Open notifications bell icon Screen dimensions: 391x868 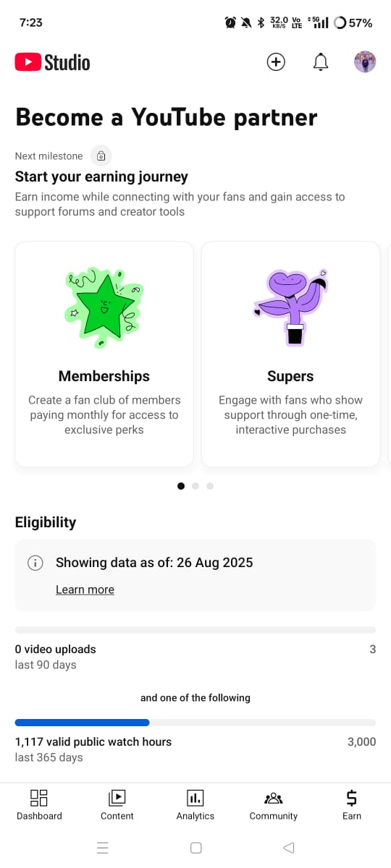click(321, 63)
